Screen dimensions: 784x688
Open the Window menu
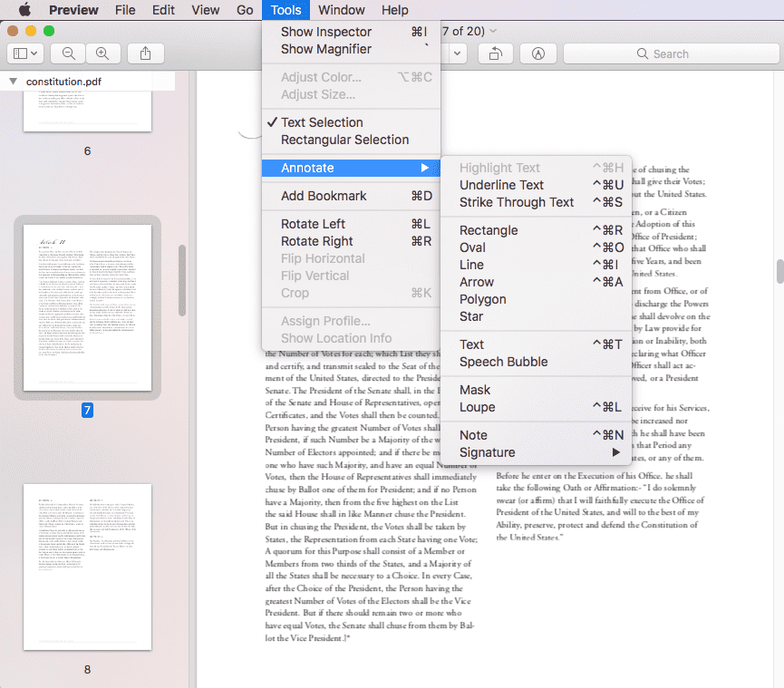341,10
